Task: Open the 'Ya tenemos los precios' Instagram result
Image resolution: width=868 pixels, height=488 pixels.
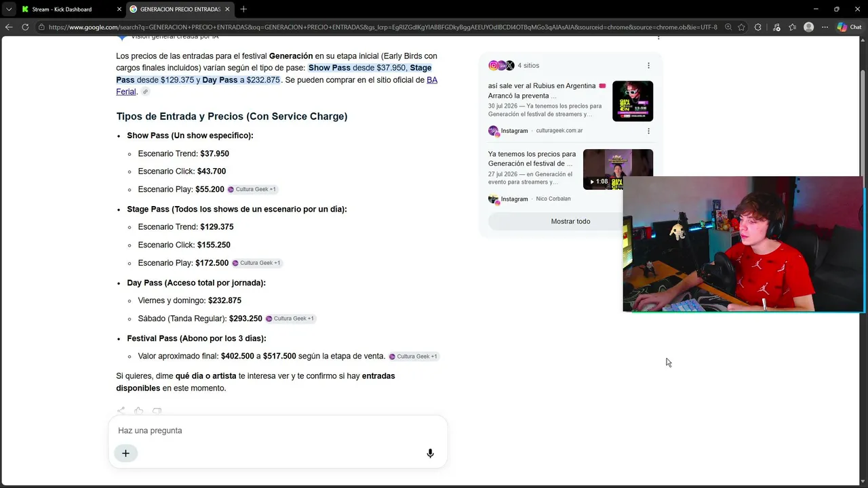Action: [532, 159]
